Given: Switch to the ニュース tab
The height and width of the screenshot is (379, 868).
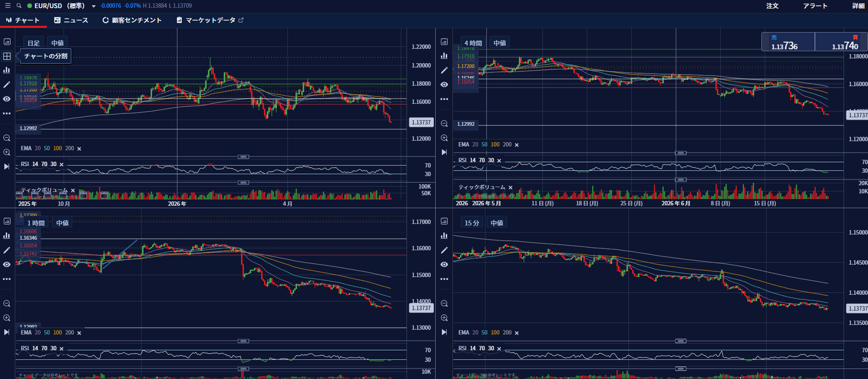Looking at the screenshot, I should (71, 20).
